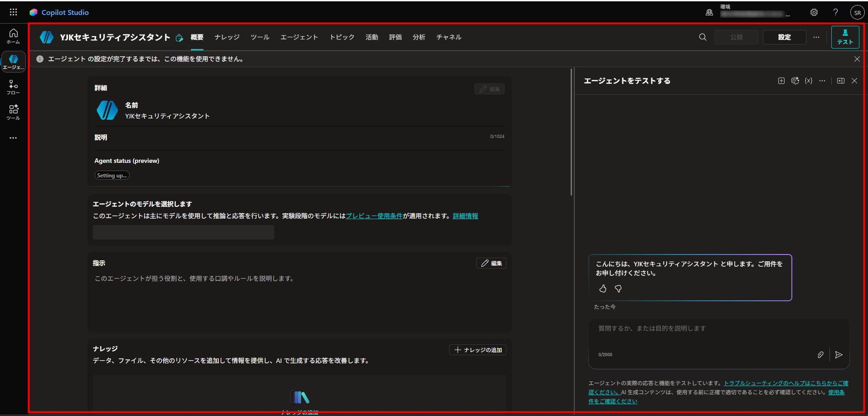Click the 設定 settings button
The image size is (868, 416).
point(785,37)
